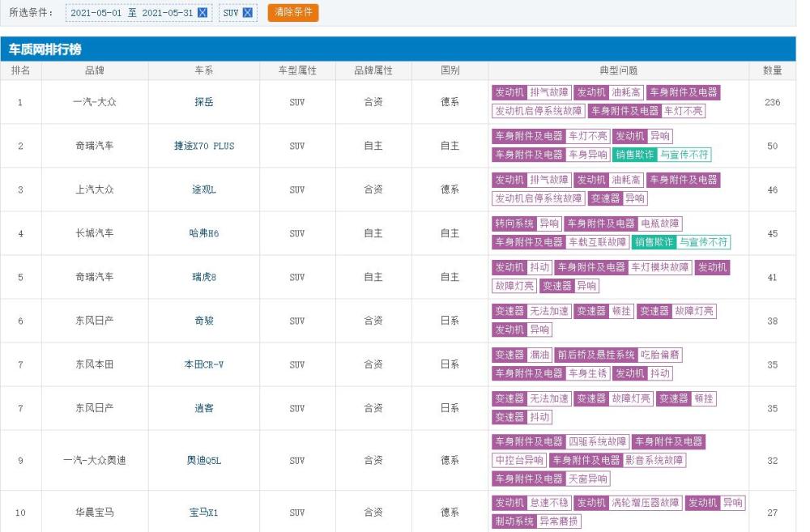The height and width of the screenshot is (532, 810).
Task: Open the 本田CR-V car series link
Action: (204, 364)
